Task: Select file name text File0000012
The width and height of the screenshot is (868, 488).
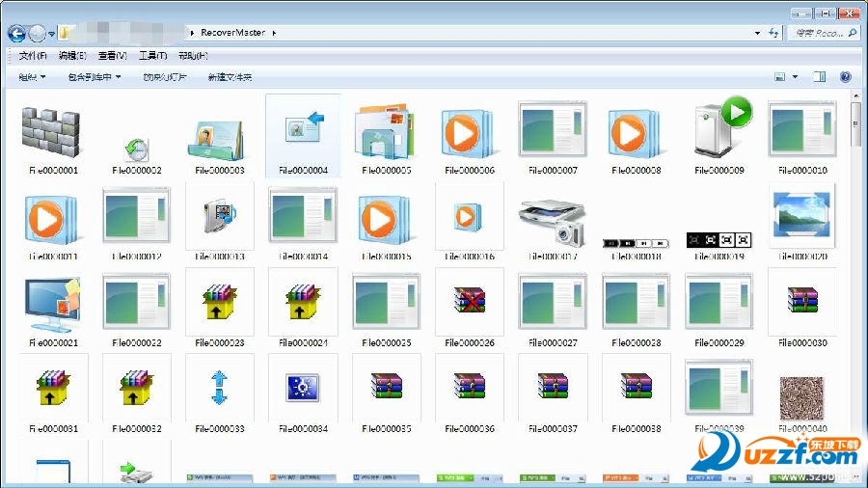Action: (137, 257)
